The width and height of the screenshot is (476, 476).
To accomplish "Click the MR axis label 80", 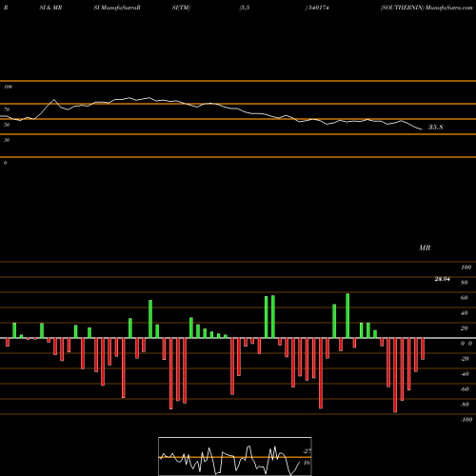I will click(464, 283).
